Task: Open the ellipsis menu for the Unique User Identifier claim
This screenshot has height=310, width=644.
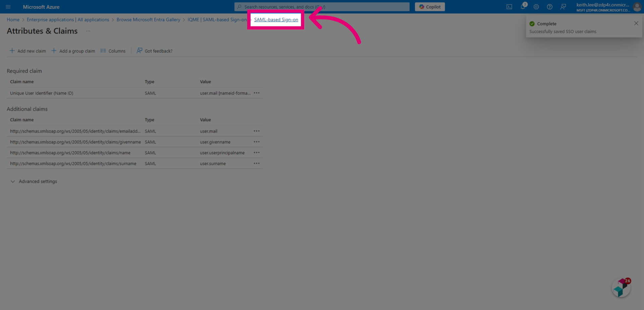Action: (x=257, y=93)
